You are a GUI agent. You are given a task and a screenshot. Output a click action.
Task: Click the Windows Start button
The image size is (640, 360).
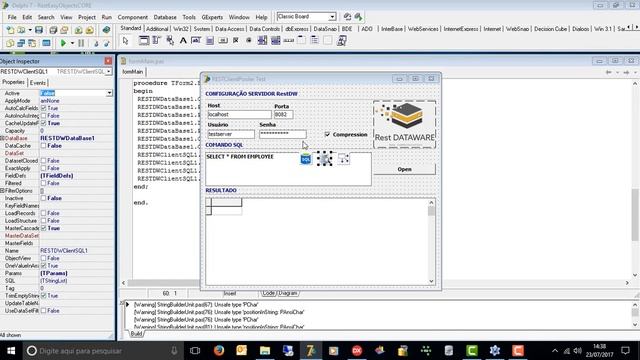(11, 351)
